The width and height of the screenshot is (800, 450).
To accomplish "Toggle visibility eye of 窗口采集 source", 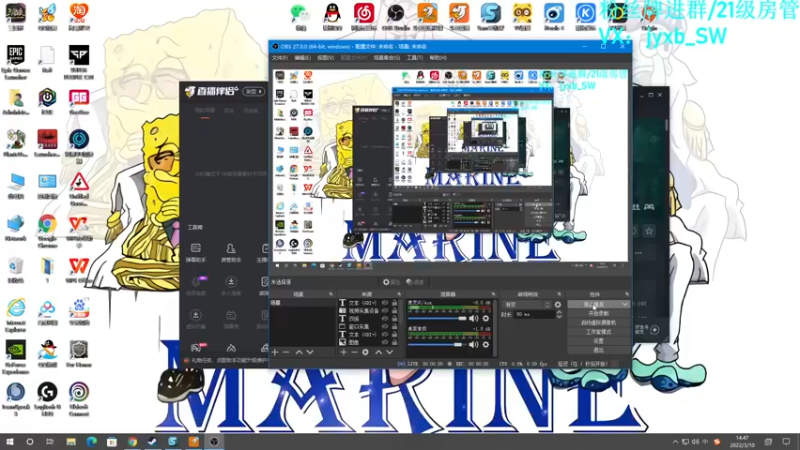I will point(385,327).
